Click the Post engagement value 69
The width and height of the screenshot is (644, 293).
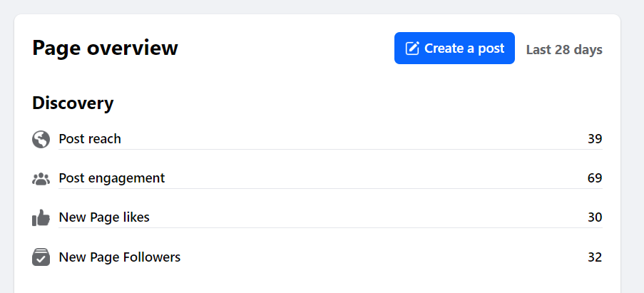[595, 178]
